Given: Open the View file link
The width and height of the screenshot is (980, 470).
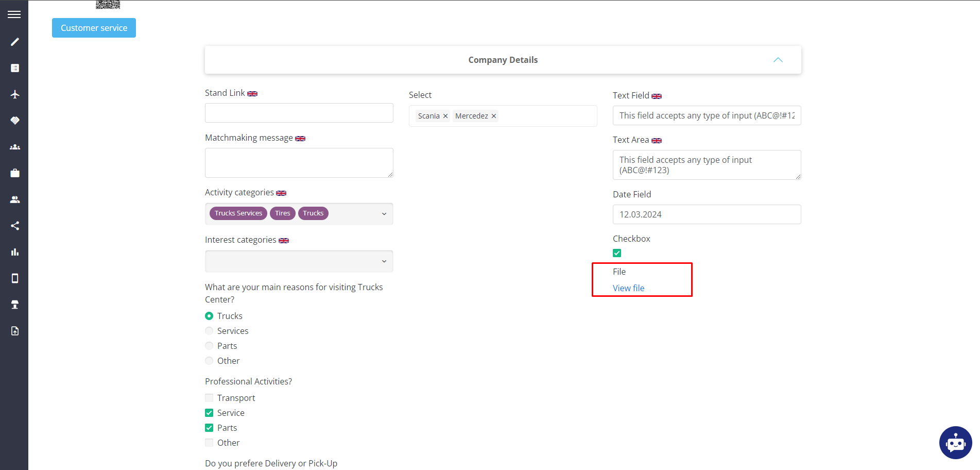Looking at the screenshot, I should click(628, 288).
